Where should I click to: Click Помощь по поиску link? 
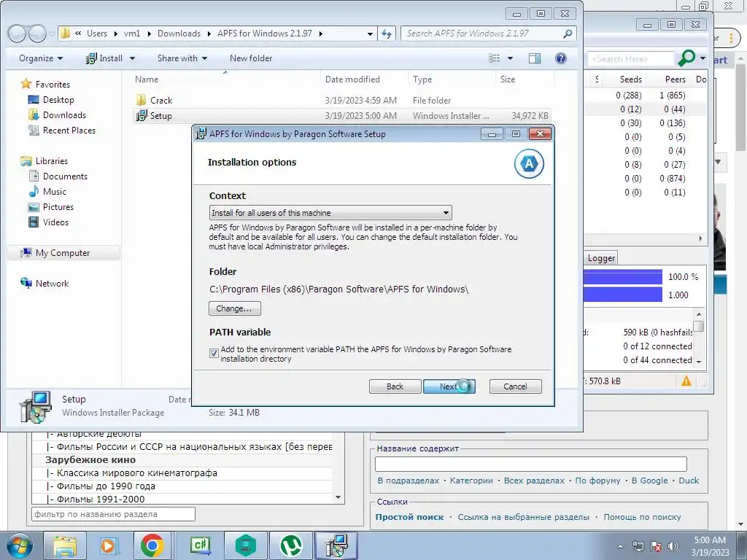click(x=642, y=517)
